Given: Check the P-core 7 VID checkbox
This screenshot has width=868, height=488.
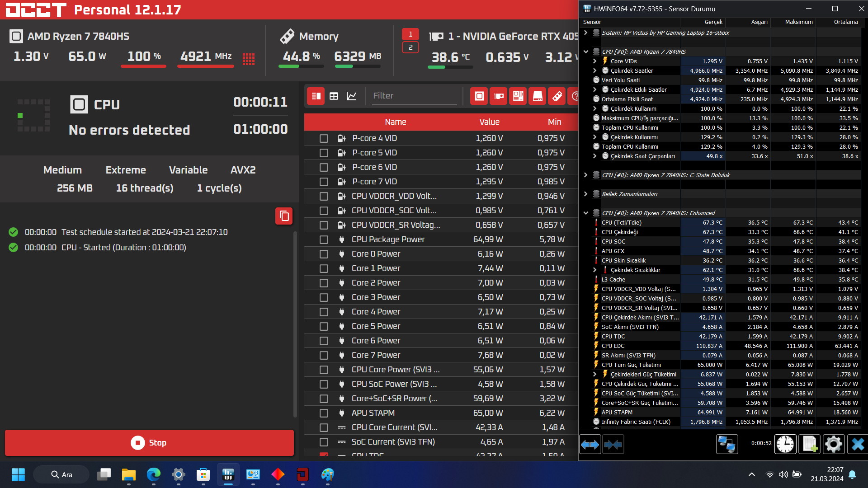Looking at the screenshot, I should [x=324, y=182].
